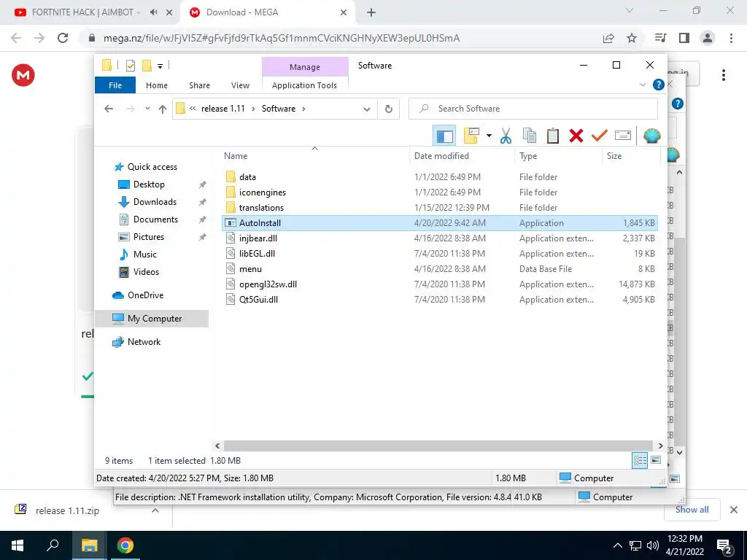Bookmark this page with the star
The height and width of the screenshot is (560, 747).
[632, 38]
